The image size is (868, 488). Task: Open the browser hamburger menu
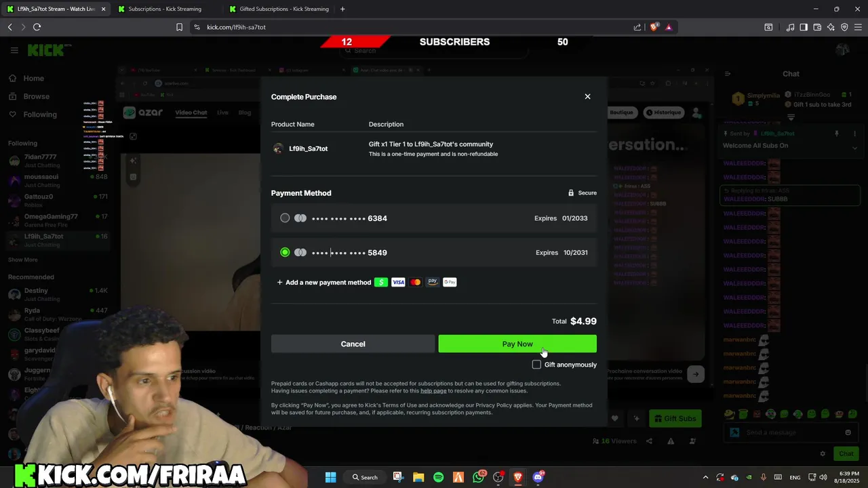point(858,27)
